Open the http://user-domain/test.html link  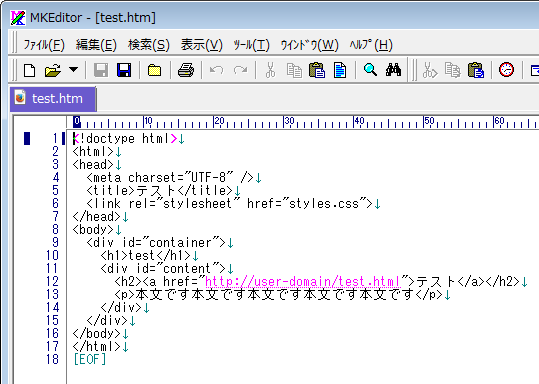303,282
